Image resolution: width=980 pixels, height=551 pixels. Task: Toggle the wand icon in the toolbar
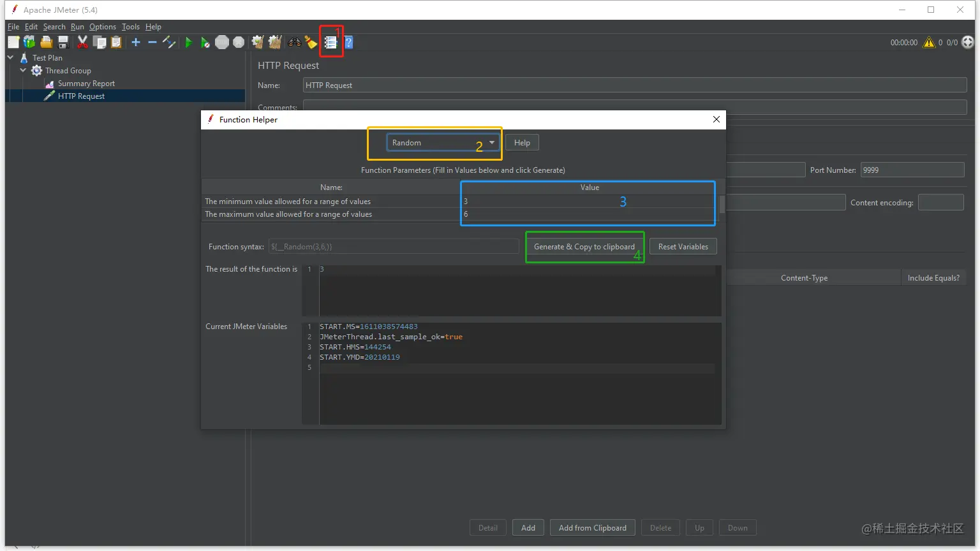point(169,42)
